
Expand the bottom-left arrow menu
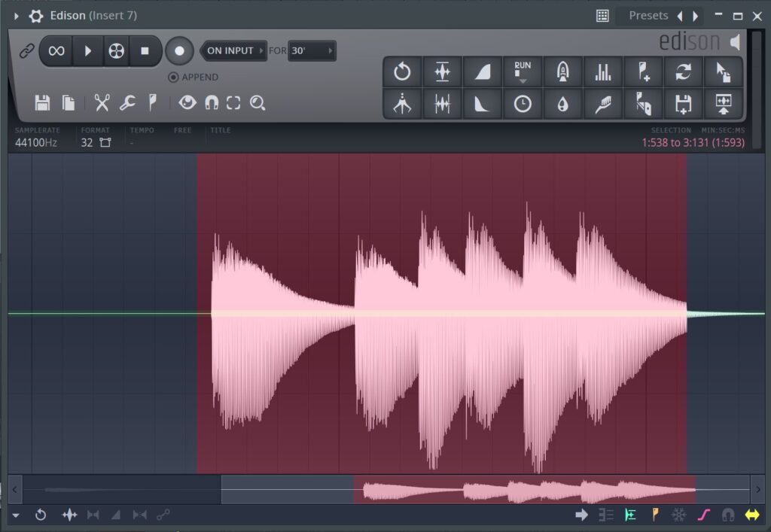[x=16, y=515]
